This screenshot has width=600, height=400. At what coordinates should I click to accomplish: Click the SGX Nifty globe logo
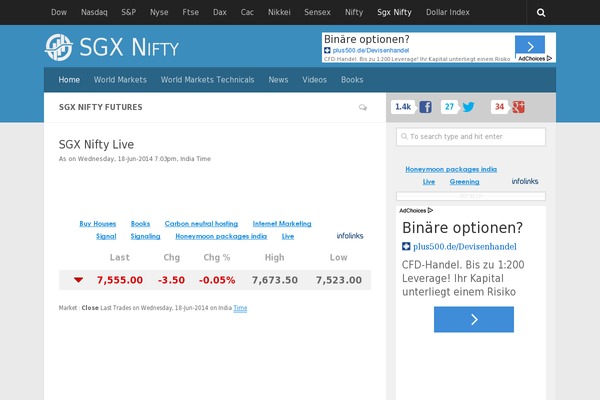pos(58,47)
